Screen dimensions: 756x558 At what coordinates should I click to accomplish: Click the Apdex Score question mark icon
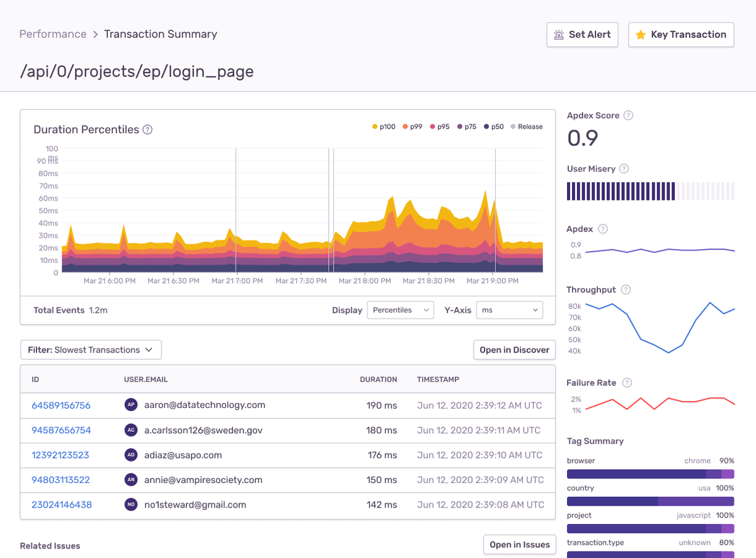627,115
